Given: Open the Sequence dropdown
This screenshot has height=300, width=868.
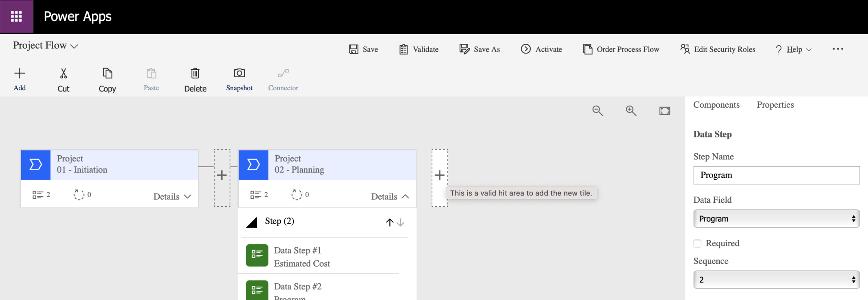Looking at the screenshot, I should tap(776, 280).
